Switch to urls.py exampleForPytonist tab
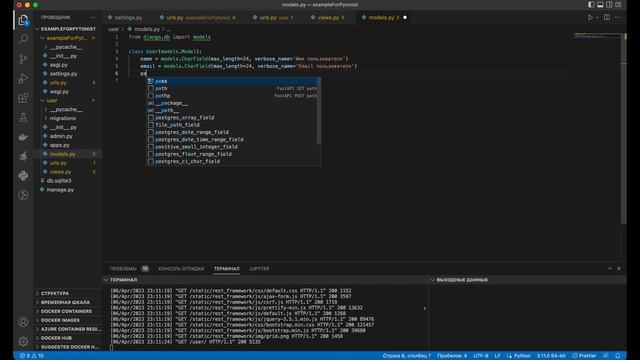This screenshot has width=640, height=360. pos(200,18)
